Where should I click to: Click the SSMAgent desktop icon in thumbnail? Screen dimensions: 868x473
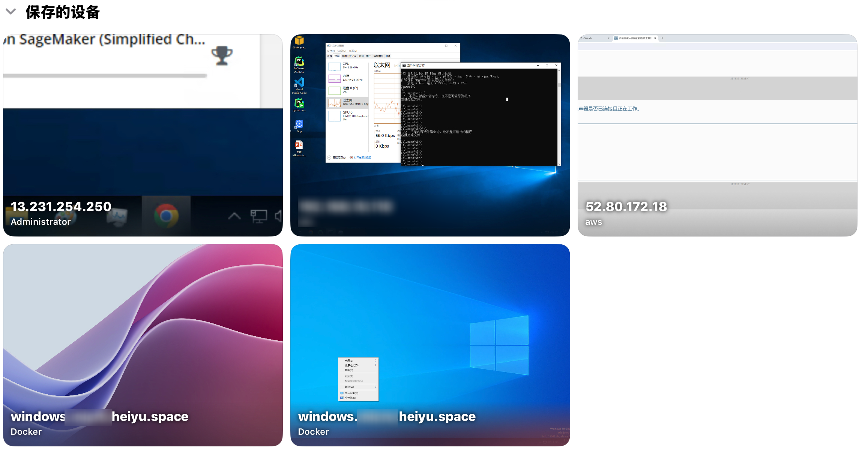click(x=299, y=40)
